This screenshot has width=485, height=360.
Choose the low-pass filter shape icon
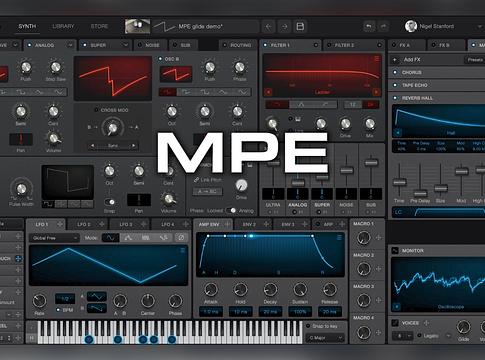pyautogui.click(x=277, y=105)
